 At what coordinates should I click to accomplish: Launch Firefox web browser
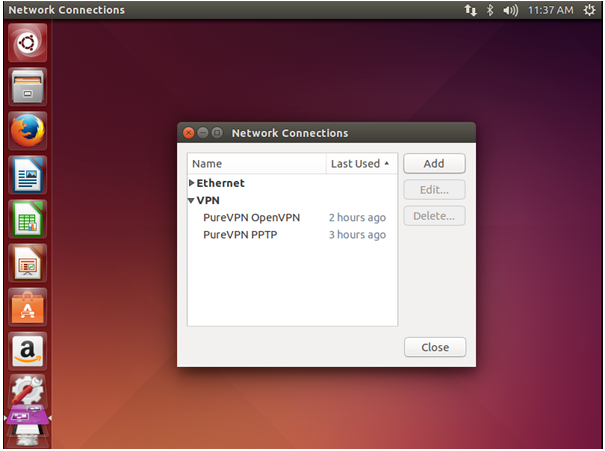[x=27, y=131]
